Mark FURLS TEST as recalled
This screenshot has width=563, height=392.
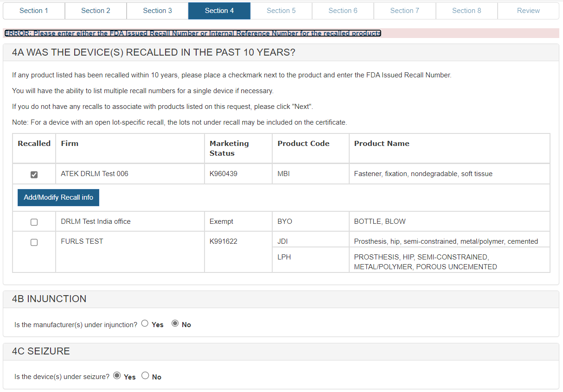tap(34, 242)
